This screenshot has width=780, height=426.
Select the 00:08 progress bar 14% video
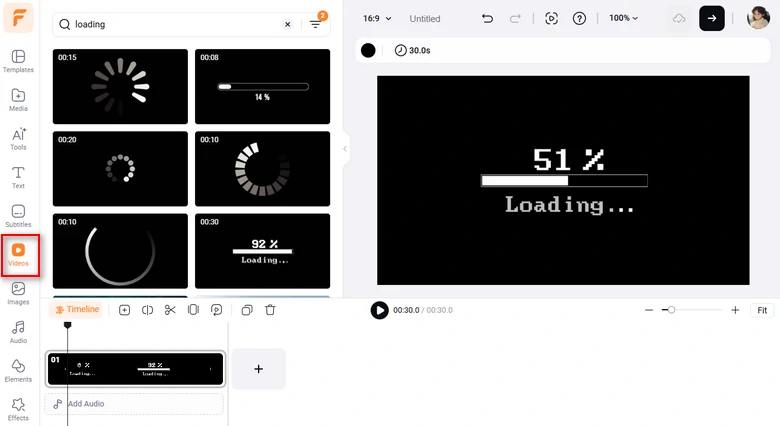(263, 86)
